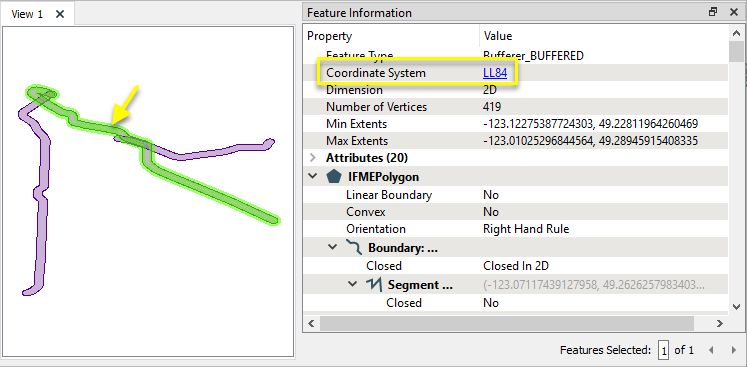Image resolution: width=747 pixels, height=367 pixels.
Task: Select the Convex property row
Action: [515, 212]
